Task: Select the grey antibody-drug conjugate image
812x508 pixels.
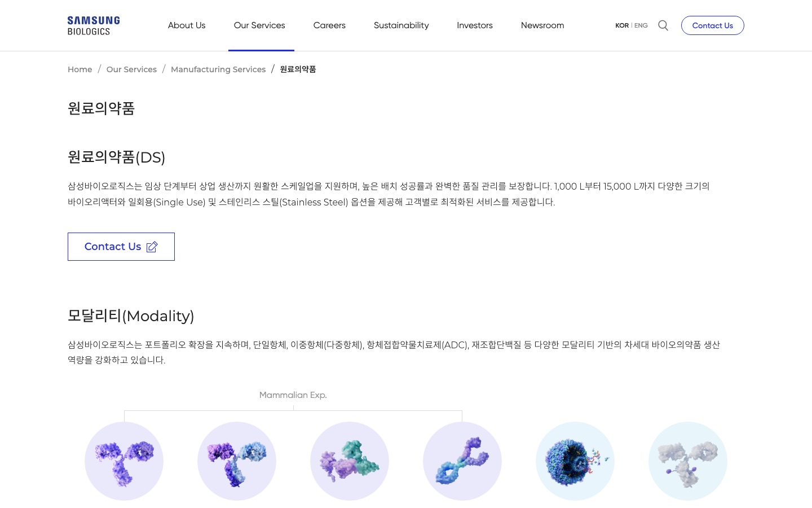Action: click(x=688, y=461)
